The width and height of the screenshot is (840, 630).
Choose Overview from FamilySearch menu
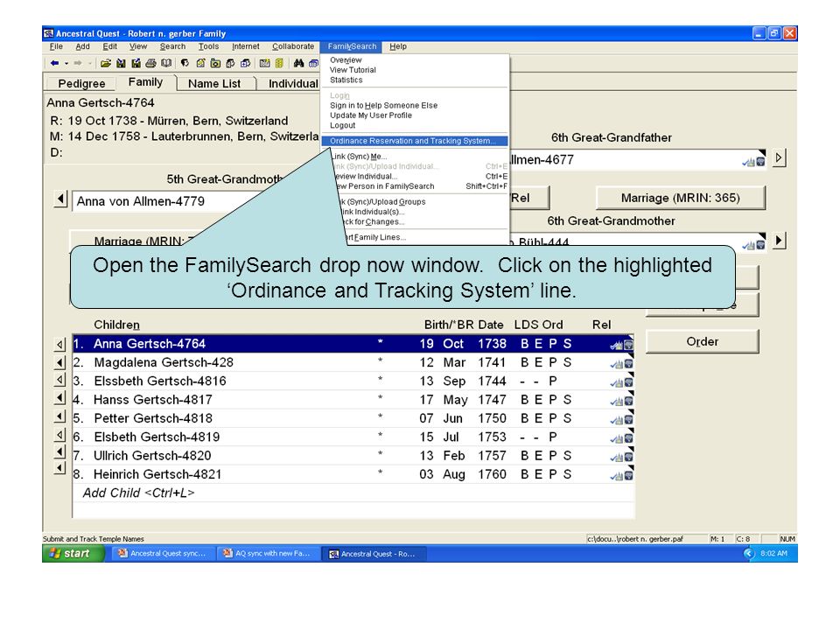pos(346,60)
